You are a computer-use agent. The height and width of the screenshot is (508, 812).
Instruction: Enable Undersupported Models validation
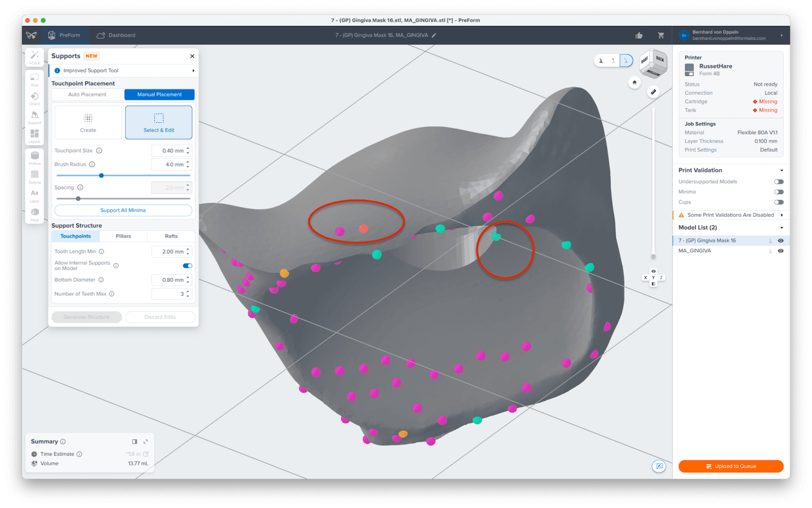click(779, 182)
